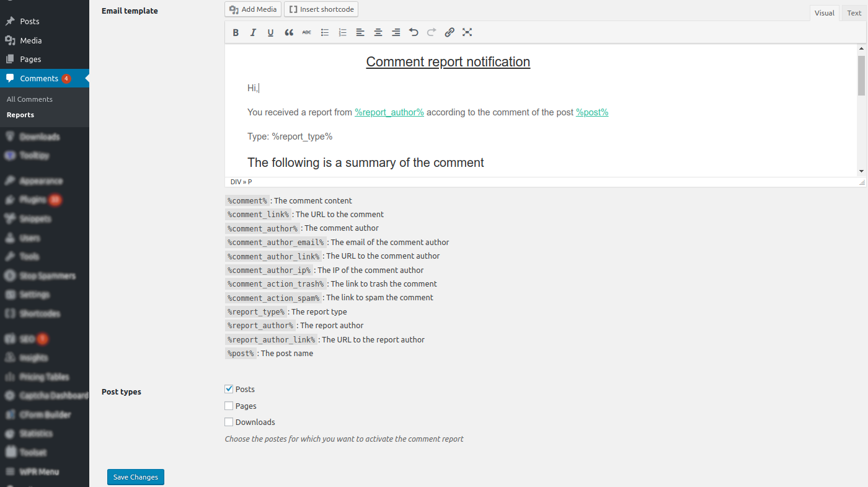Open All Comments submenu item

tap(30, 99)
